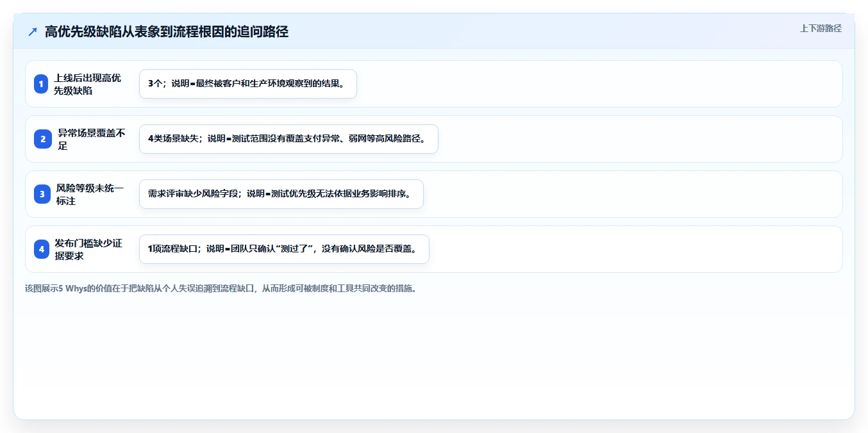
Task: Click step number badge 4
Action: (x=41, y=249)
